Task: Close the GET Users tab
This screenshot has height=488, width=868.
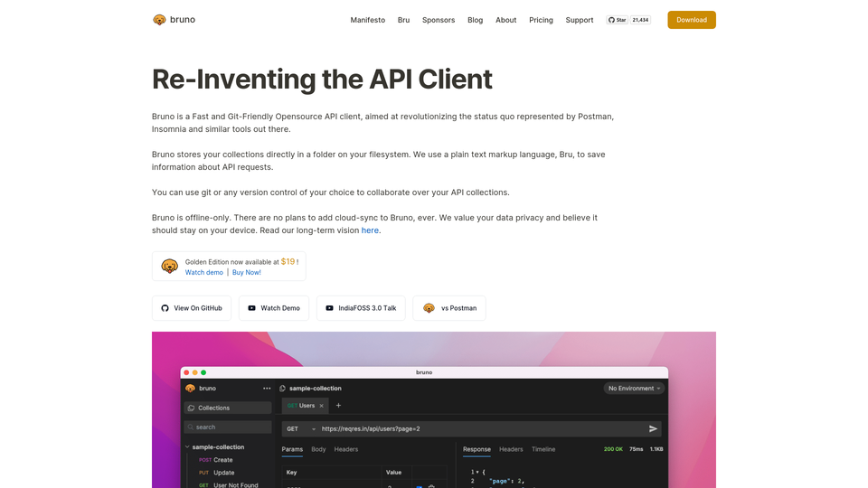Action: point(322,406)
